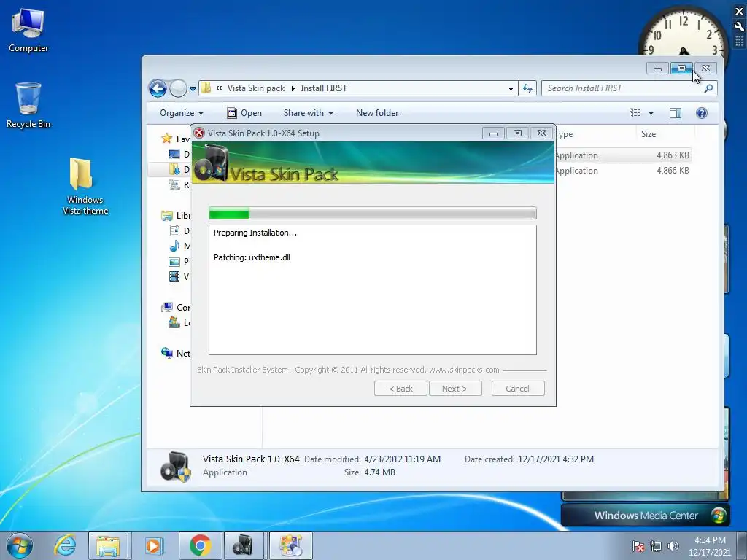The image size is (747, 560).
Task: Click the Preparing Installation text line
Action: pyautogui.click(x=255, y=233)
